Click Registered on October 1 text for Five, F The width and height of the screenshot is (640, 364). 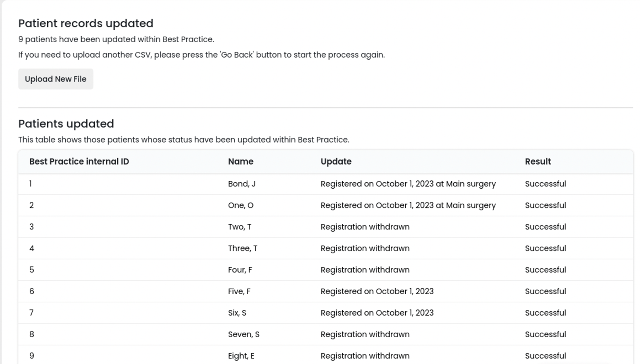pos(376,291)
